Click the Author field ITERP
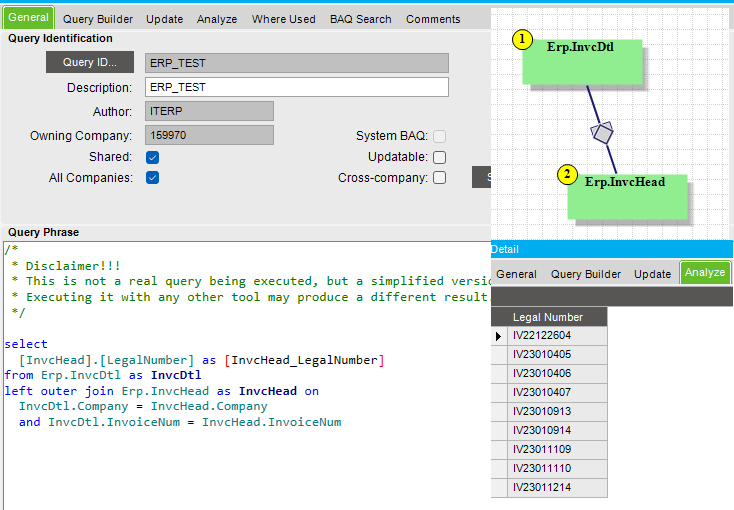The width and height of the screenshot is (734, 510). tap(209, 111)
